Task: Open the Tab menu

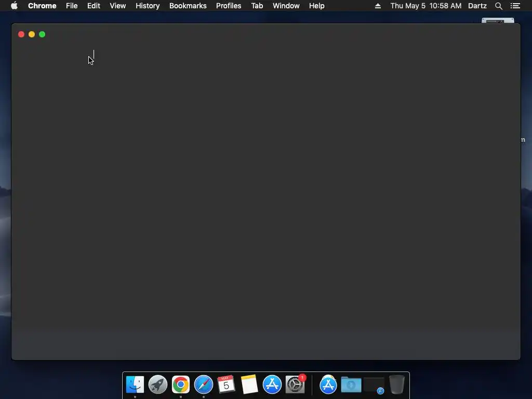Action: (x=257, y=6)
